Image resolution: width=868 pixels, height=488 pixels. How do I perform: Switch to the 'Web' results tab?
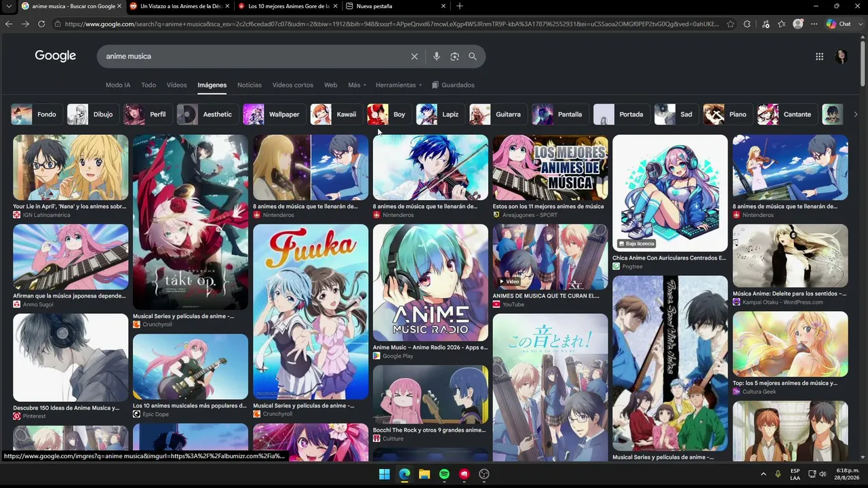(331, 85)
